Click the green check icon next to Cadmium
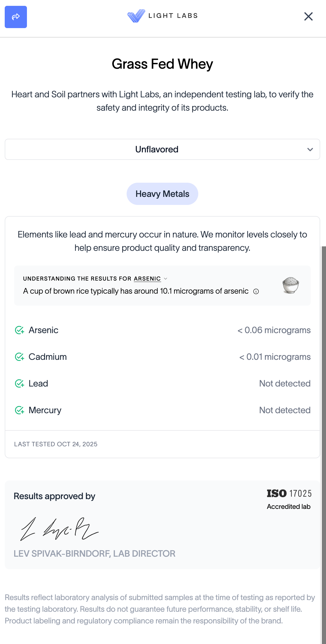Screen dimensions: 326x644 pyautogui.click(x=19, y=357)
